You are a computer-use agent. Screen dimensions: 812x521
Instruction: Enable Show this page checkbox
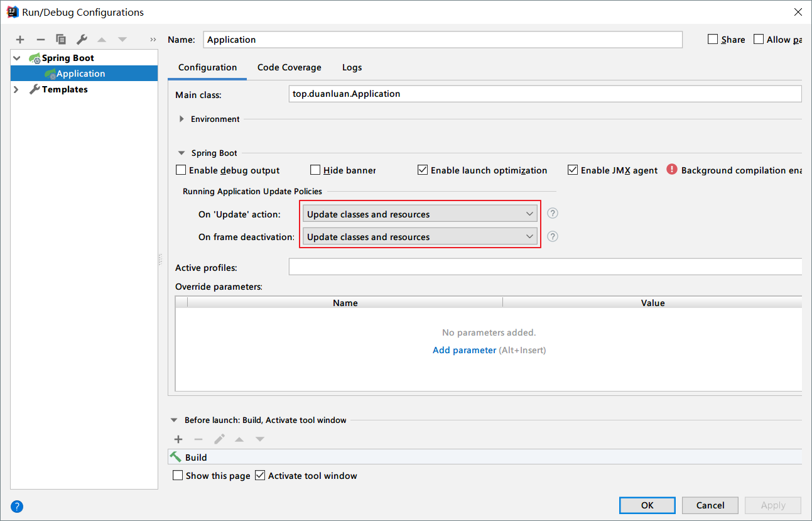[x=178, y=475]
